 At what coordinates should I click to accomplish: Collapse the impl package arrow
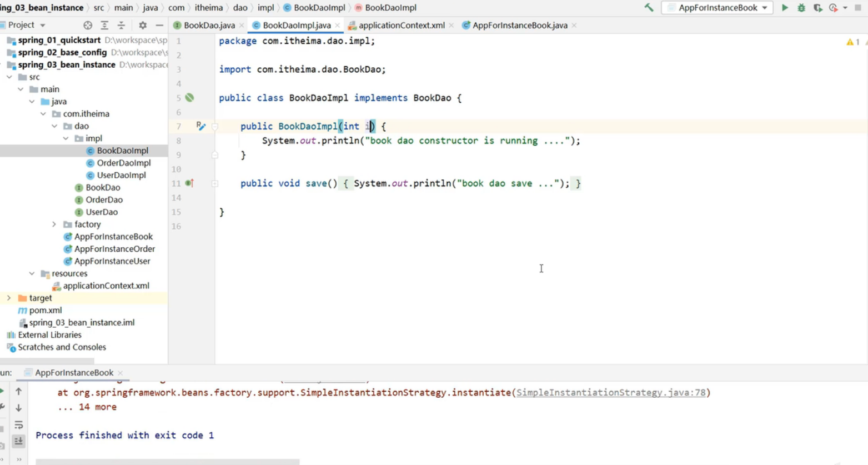[x=66, y=138]
